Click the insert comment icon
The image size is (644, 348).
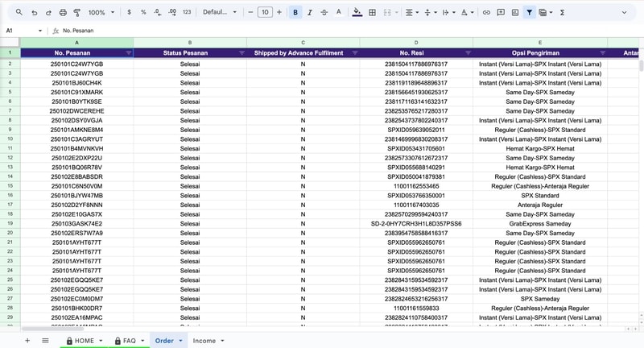click(500, 13)
